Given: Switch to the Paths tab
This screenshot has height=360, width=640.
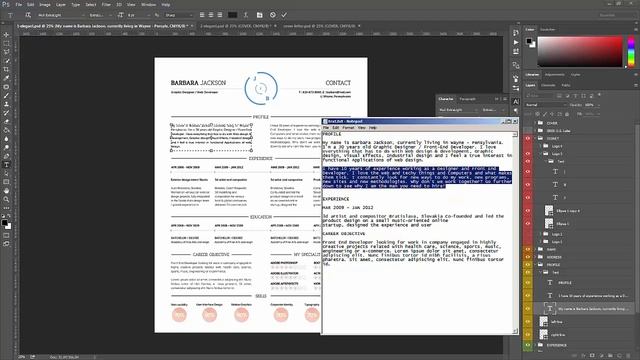Looking at the screenshot, I should point(566,85).
